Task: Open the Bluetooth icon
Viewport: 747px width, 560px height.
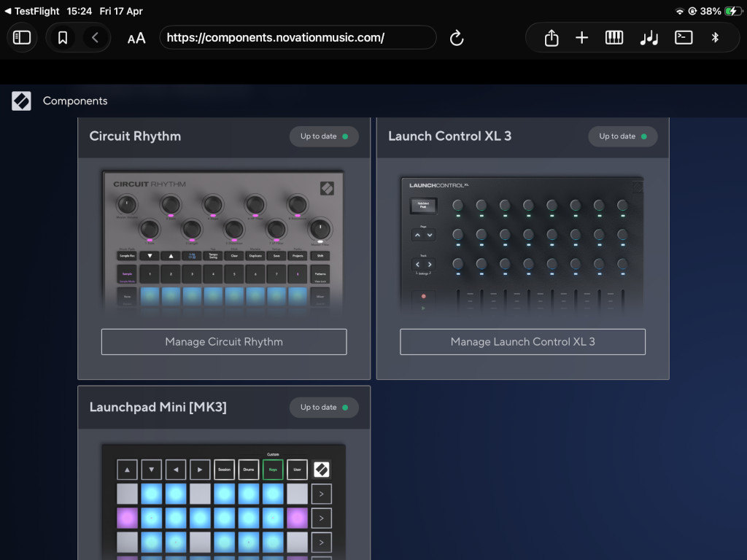Action: pos(715,38)
